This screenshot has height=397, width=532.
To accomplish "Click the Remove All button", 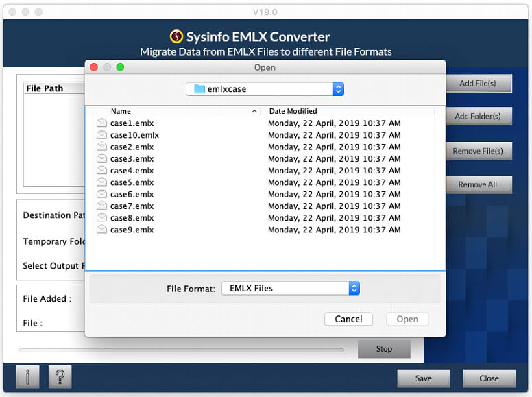I will coord(479,184).
